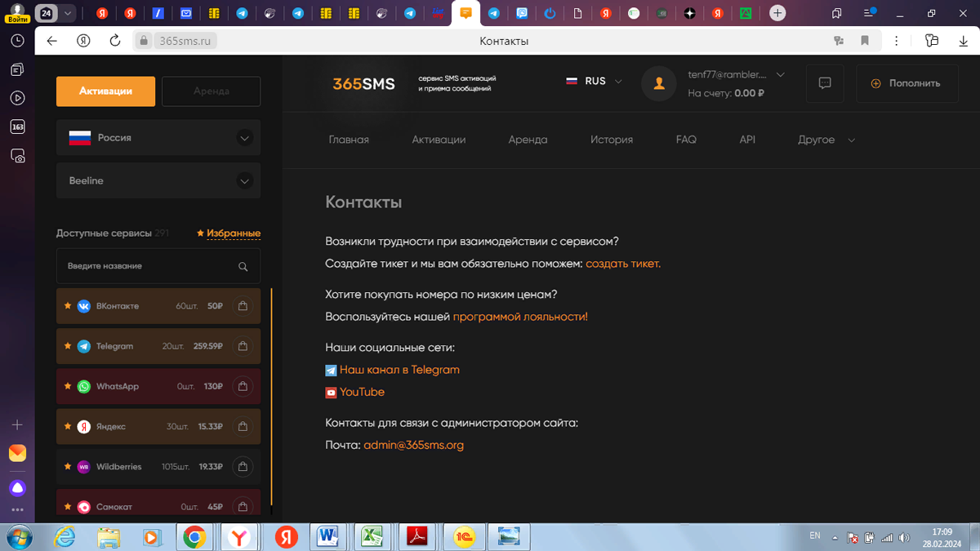Click the Яндекс row shopping bag icon
Image resolution: width=980 pixels, height=551 pixels.
(243, 426)
